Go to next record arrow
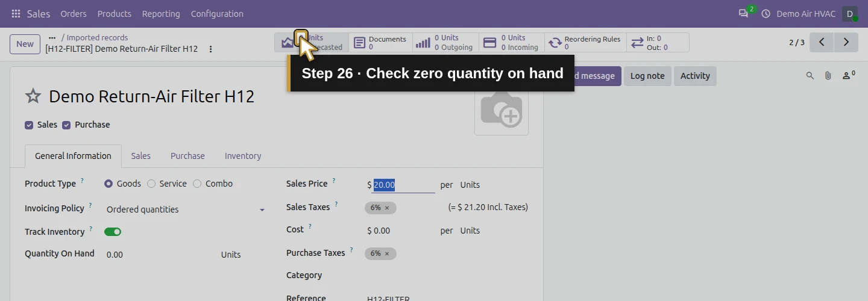The image size is (868, 301). point(846,42)
